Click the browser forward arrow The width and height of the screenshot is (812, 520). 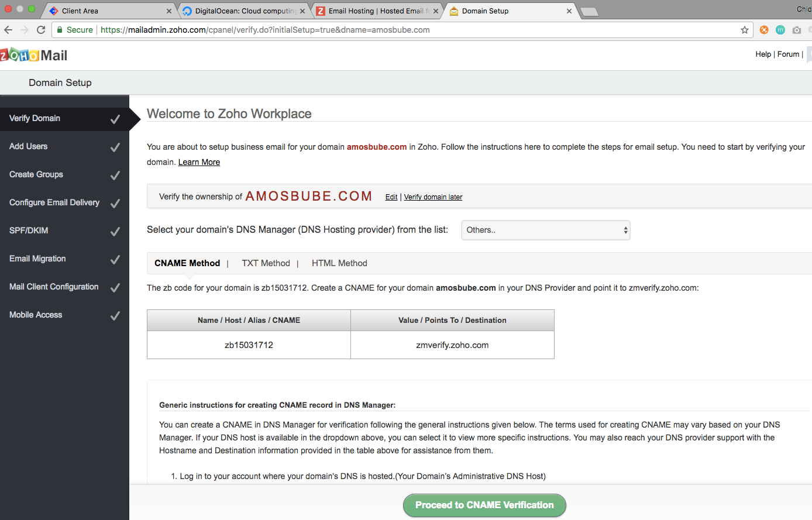[25, 30]
